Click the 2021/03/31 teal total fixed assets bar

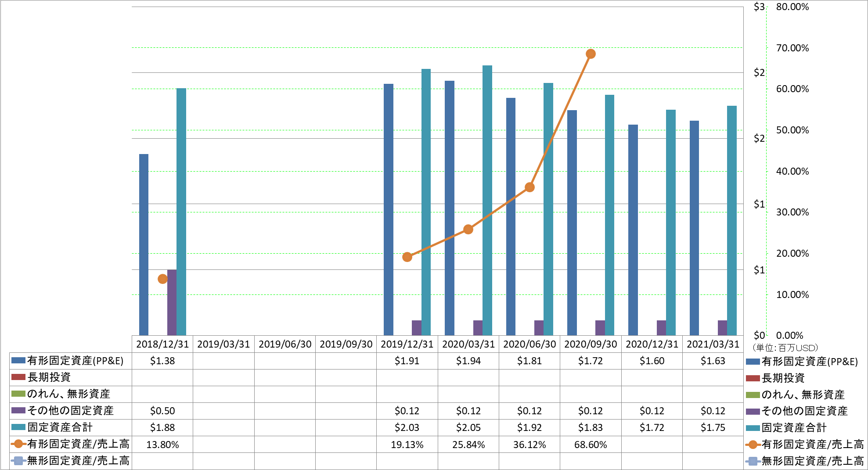tap(732, 221)
